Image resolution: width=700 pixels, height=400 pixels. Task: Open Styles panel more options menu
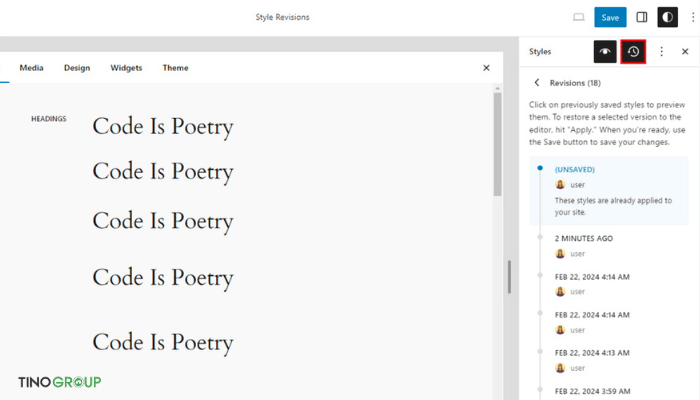coord(662,52)
